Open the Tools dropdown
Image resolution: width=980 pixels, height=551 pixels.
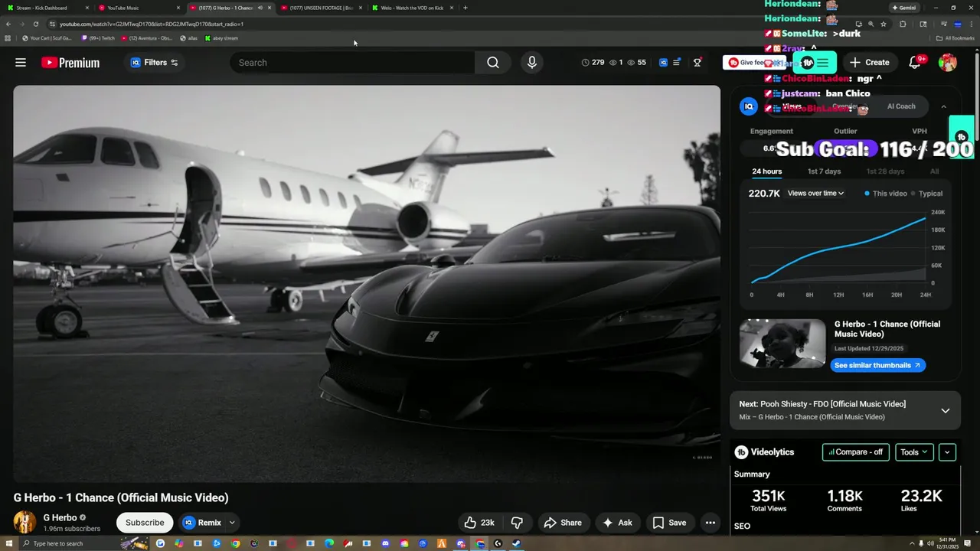pos(913,452)
